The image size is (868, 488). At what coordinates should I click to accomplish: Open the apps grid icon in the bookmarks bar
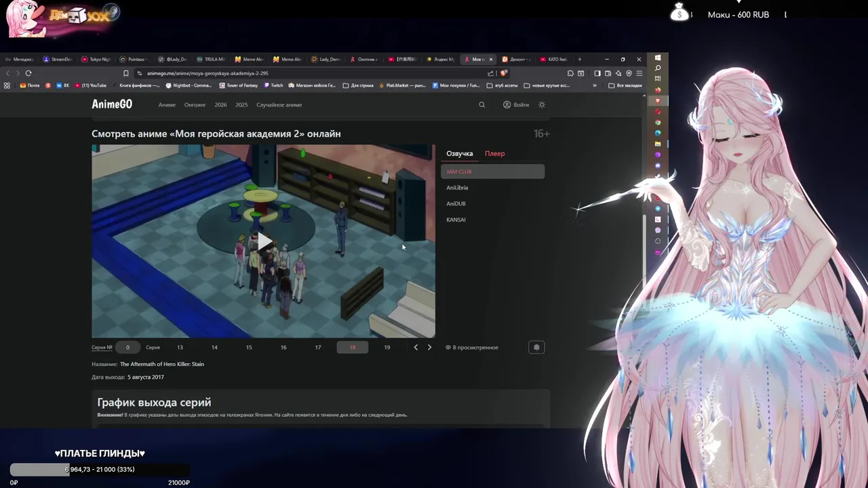click(x=7, y=85)
